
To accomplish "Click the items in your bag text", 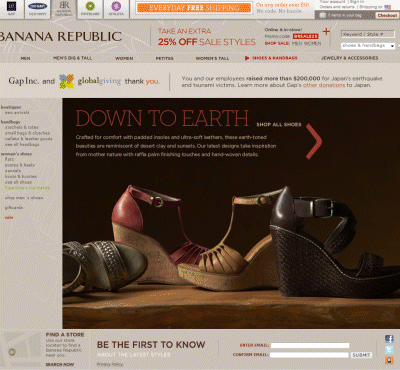I will pyautogui.click(x=344, y=15).
